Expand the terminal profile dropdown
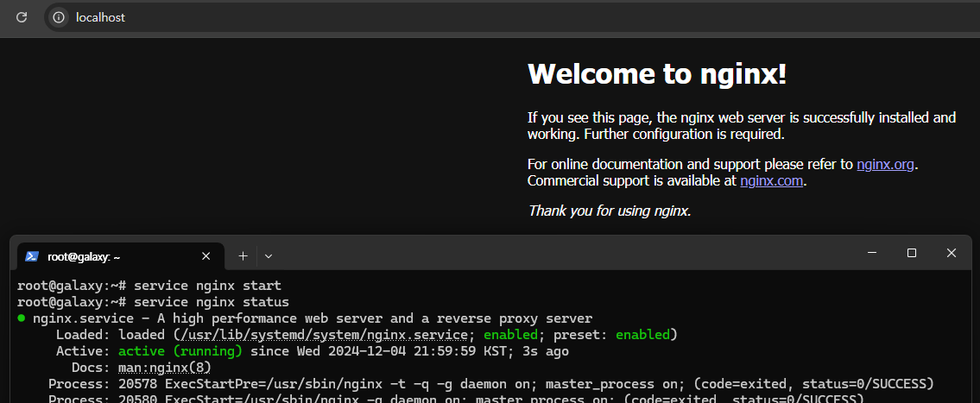 269,256
